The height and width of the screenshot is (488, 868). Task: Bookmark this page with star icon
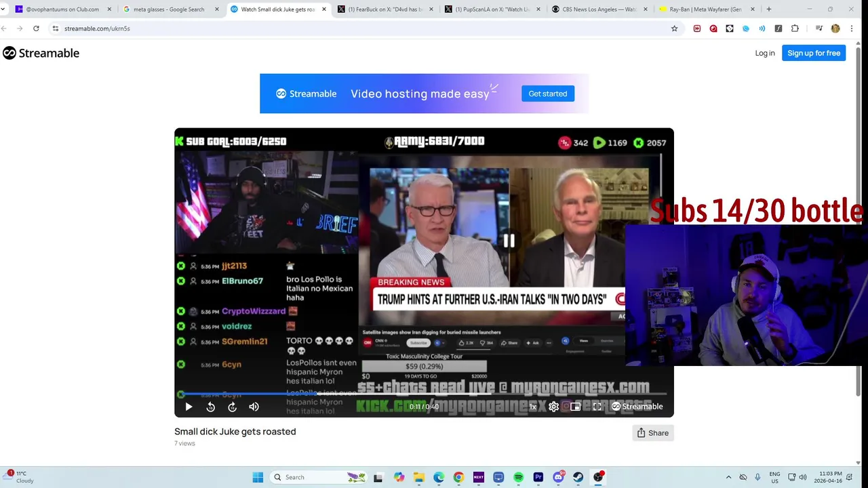[x=674, y=28]
